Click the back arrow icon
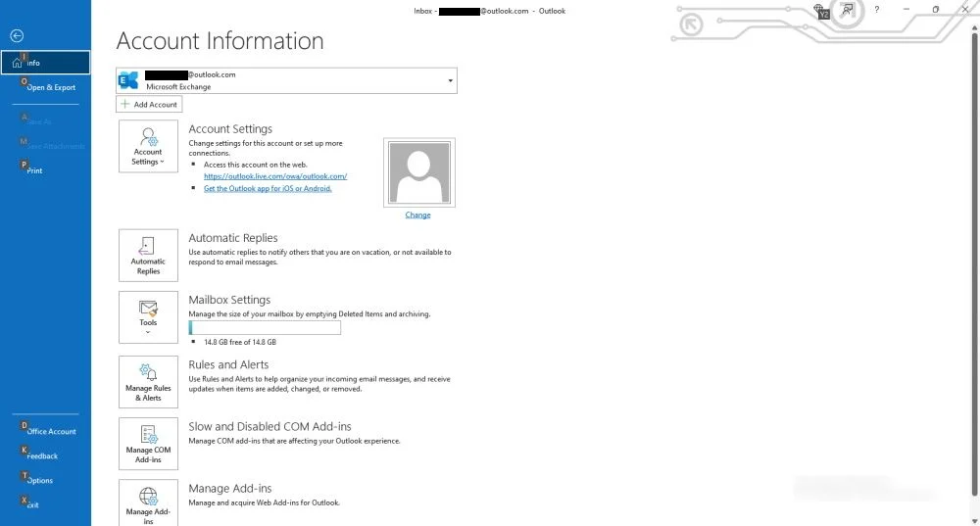This screenshot has width=980, height=526. pos(17,36)
